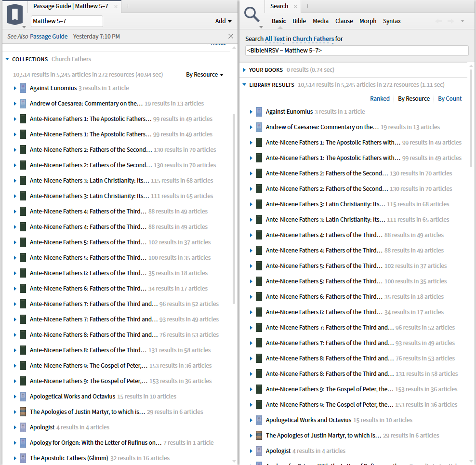Collapse the COLLECTIONS section
This screenshot has height=465, width=476.
pyautogui.click(x=7, y=59)
